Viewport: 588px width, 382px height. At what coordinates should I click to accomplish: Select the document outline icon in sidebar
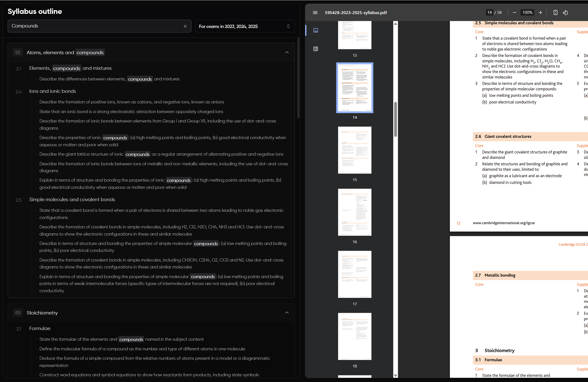pos(316,49)
